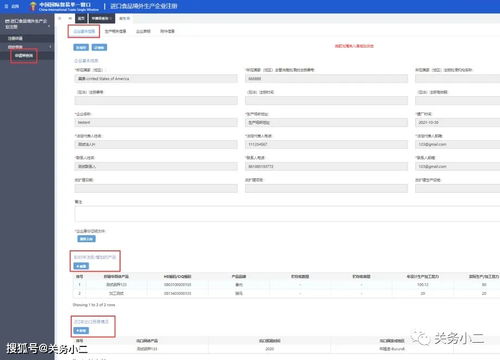500x360 pixels.
Task: Click the blue upload button above the products section
Action: pos(86,239)
